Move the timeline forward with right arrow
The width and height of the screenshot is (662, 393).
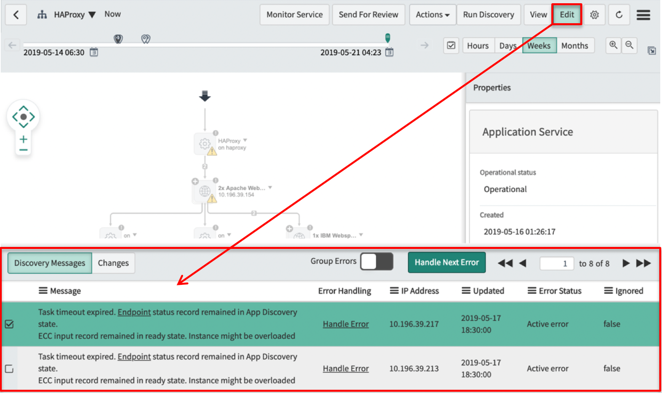click(x=424, y=45)
